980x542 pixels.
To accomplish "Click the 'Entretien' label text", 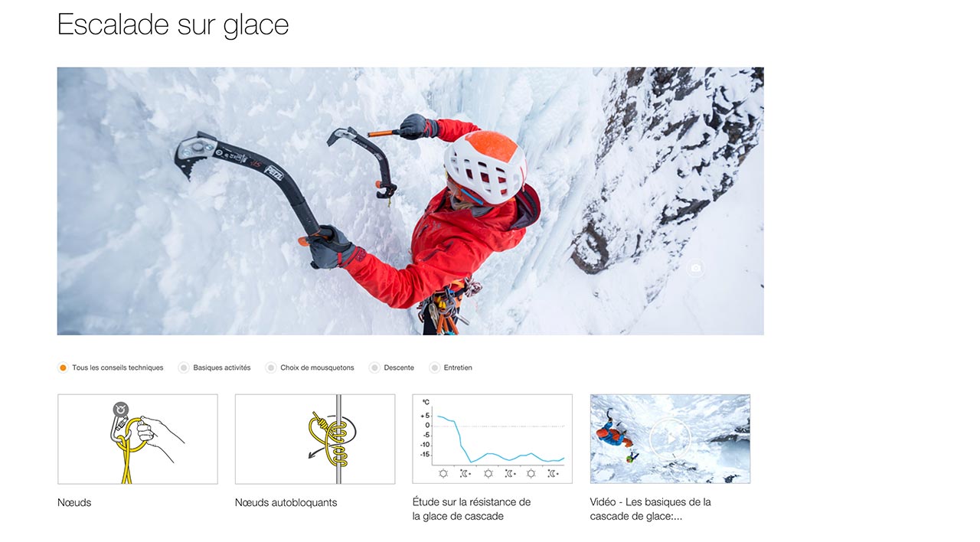I will tap(458, 367).
